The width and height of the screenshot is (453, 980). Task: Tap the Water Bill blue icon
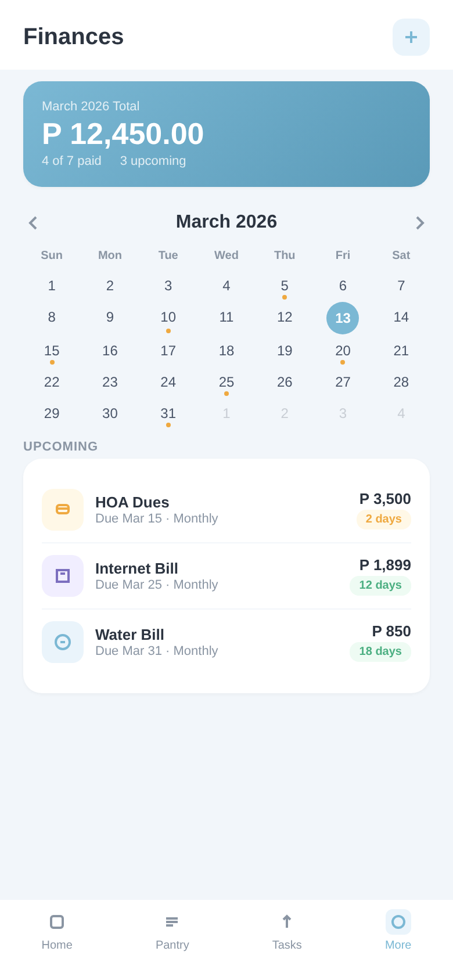point(63,642)
